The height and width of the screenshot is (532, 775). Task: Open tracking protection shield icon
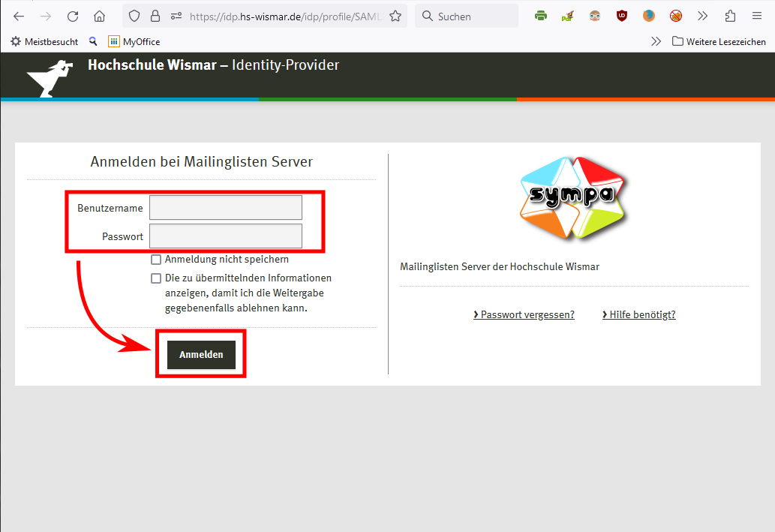point(134,17)
